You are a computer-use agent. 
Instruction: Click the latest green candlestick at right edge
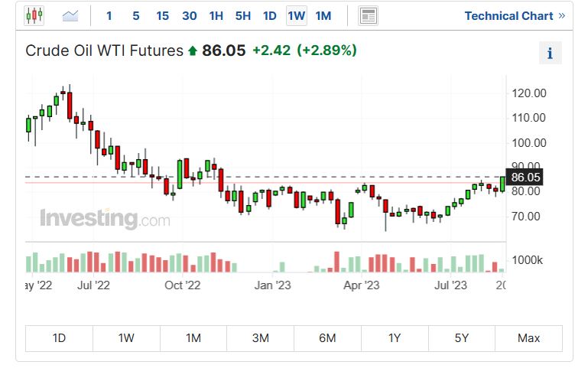tap(502, 184)
